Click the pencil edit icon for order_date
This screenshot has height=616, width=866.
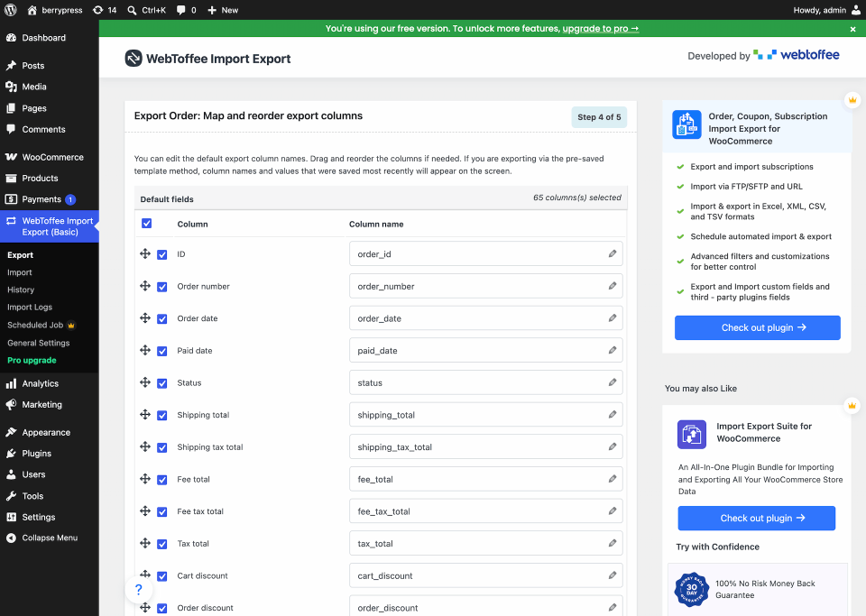tap(613, 318)
